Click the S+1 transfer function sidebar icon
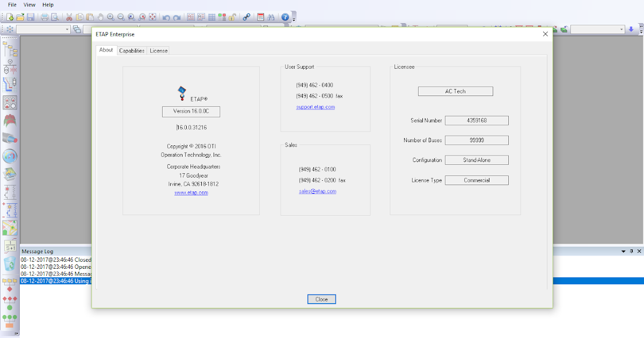This screenshot has width=644, height=338. (10, 246)
